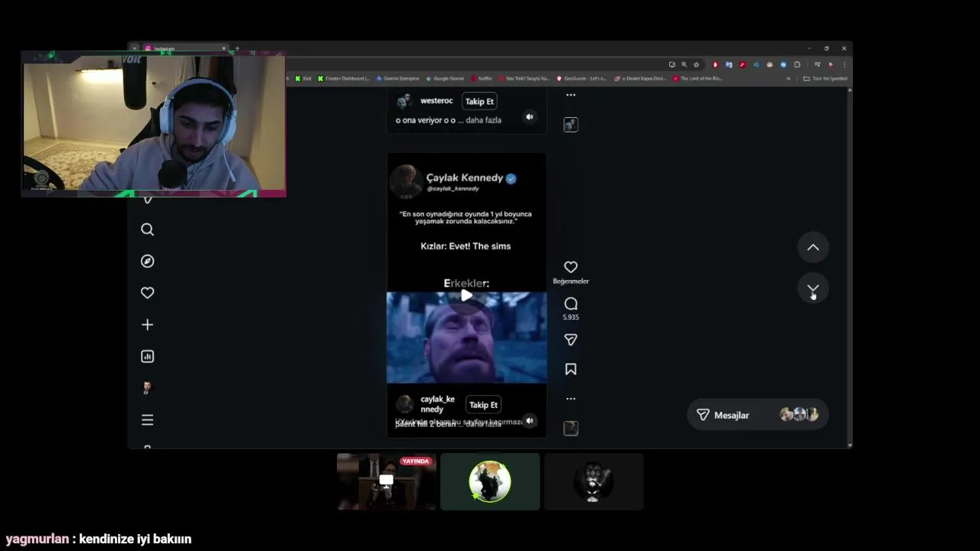Click the streamer webcam overlay
The image size is (980, 551).
(154, 125)
